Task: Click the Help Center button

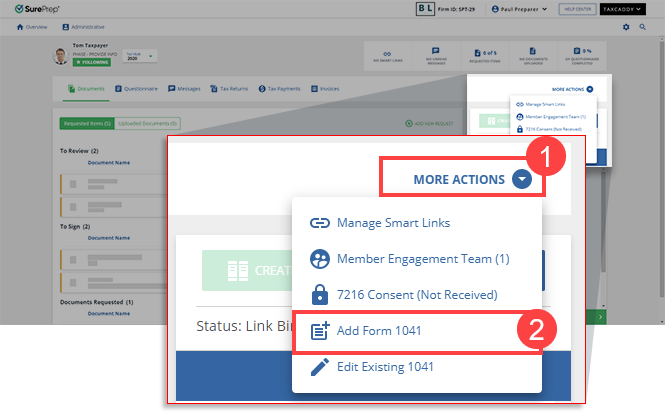Action: click(x=575, y=8)
